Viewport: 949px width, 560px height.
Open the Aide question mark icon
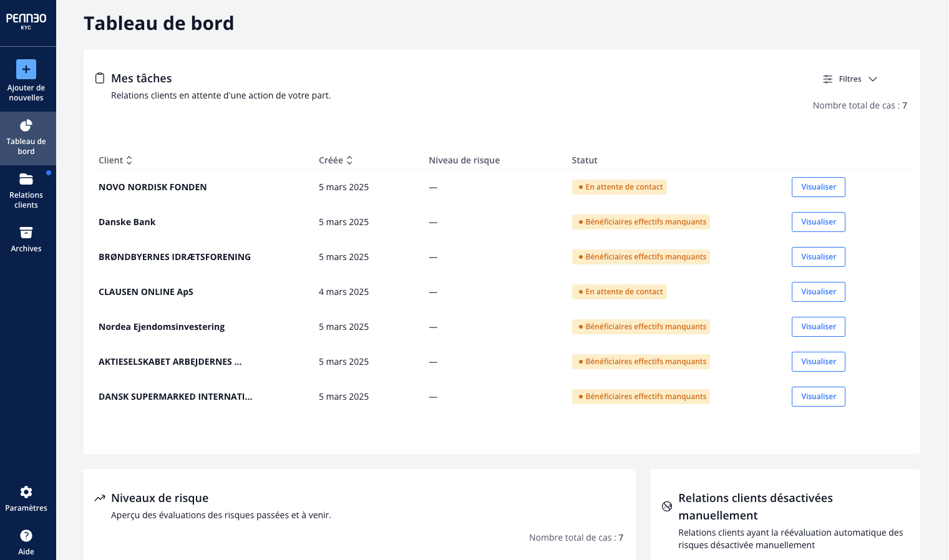26,536
